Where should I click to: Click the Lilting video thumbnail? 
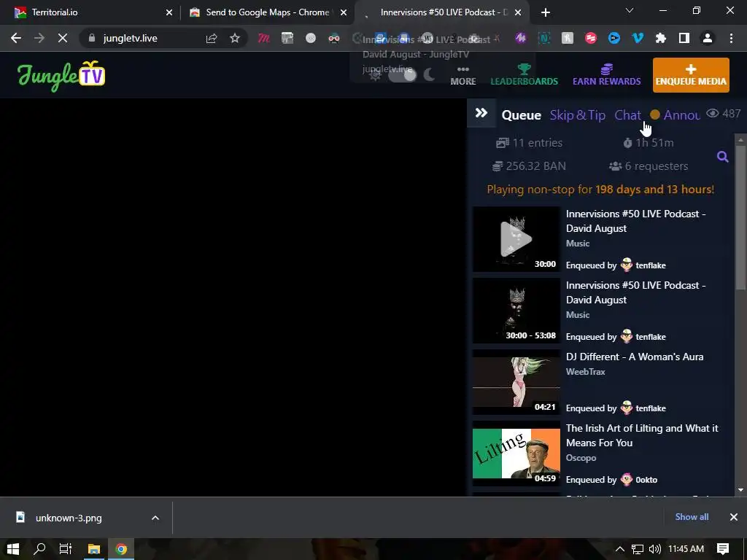(516, 454)
